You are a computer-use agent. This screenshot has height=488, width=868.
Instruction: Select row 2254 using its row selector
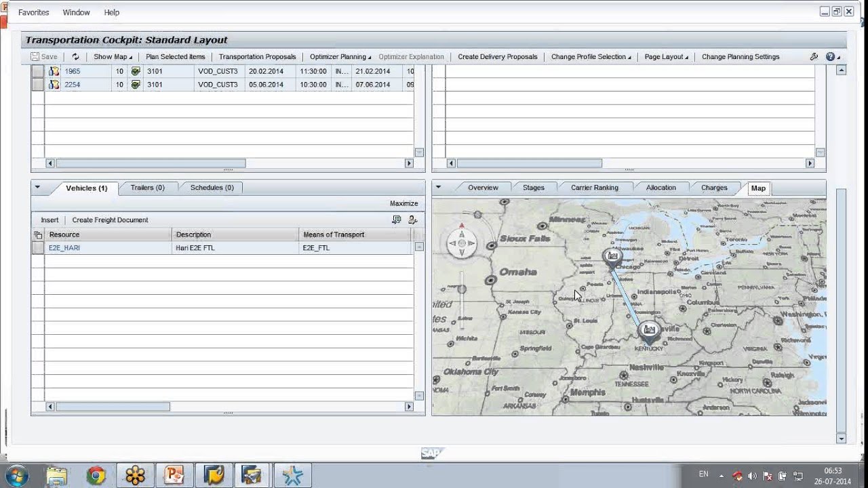coord(38,85)
